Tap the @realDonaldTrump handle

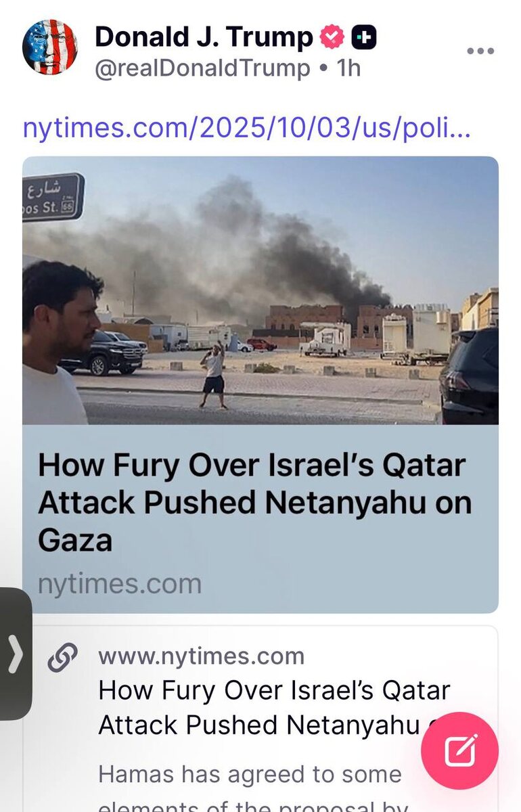coord(202,68)
